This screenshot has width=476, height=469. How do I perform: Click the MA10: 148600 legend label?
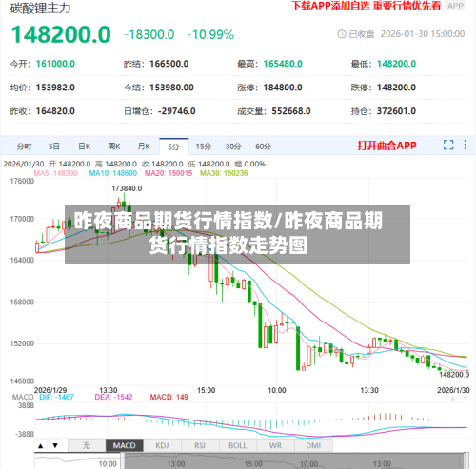coord(113,173)
